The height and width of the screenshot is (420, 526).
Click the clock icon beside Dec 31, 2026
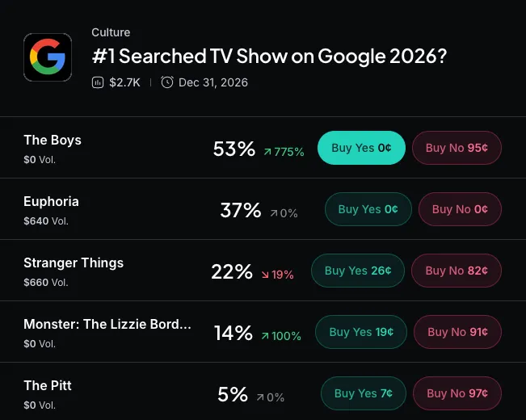[166, 82]
